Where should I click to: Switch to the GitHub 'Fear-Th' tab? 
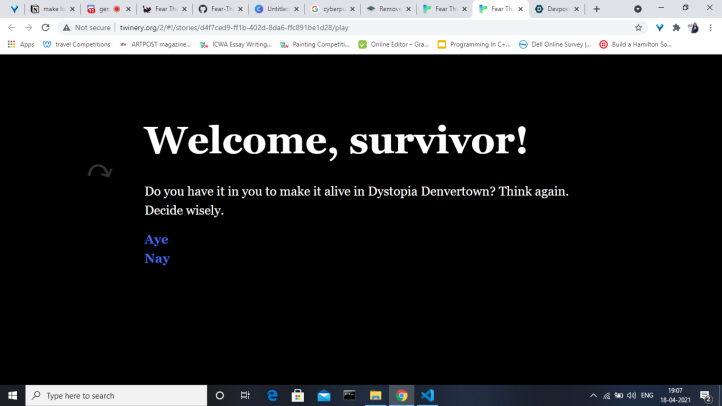coord(221,9)
